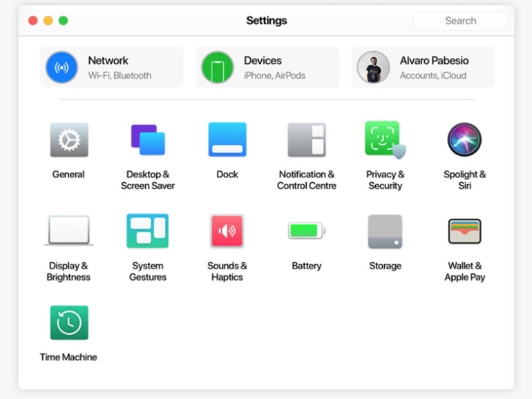Image resolution: width=532 pixels, height=399 pixels.
Task: Click Alvaro Pabesio profile photo
Action: pos(373,67)
